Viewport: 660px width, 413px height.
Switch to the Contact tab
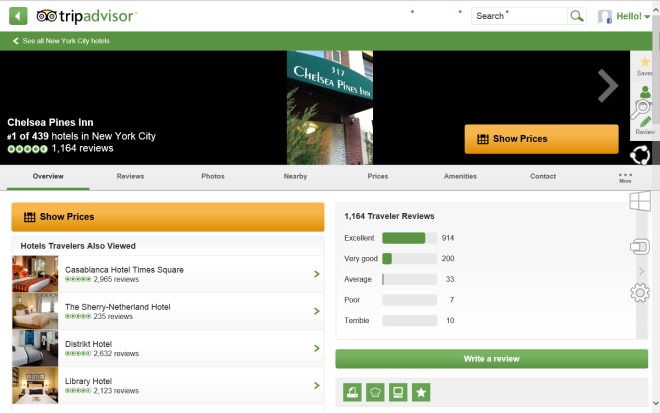543,176
